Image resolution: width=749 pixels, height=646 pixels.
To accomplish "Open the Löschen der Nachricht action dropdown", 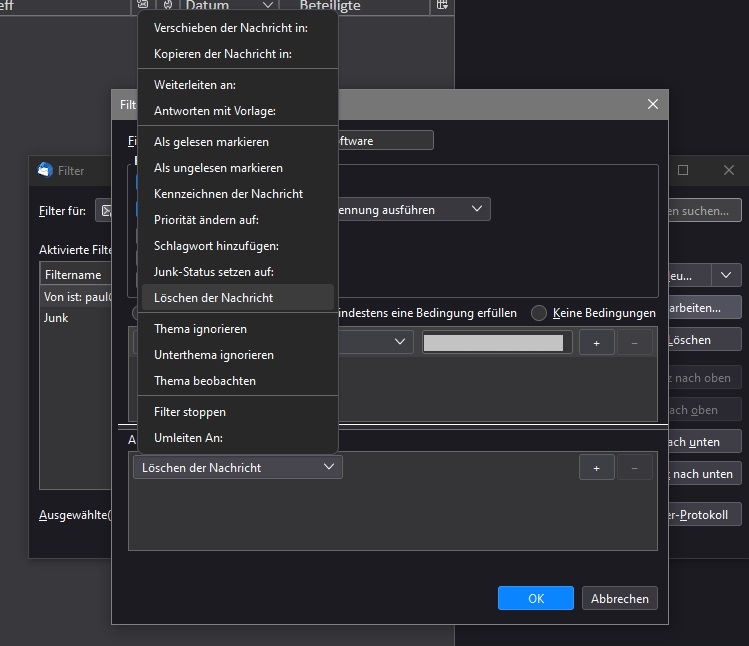I will pos(237,467).
